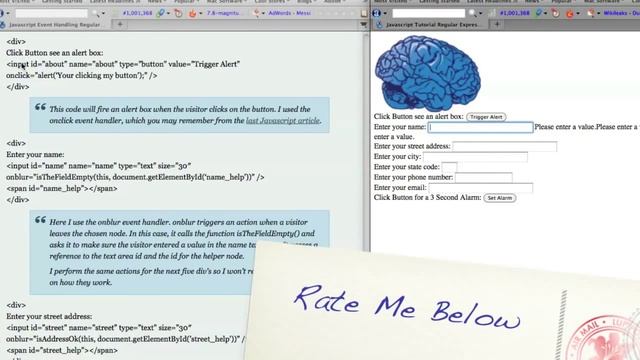Click the #1,001,368 rank in right browser toolbar

click(x=515, y=13)
